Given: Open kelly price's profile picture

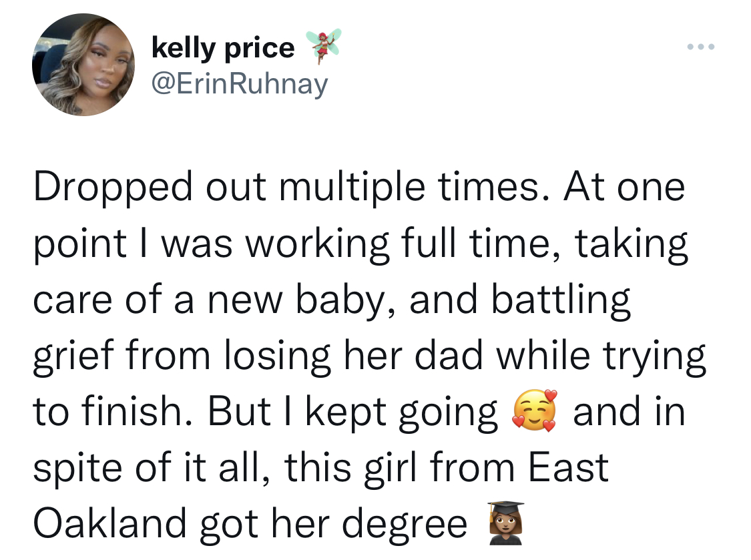Looking at the screenshot, I should [x=83, y=65].
